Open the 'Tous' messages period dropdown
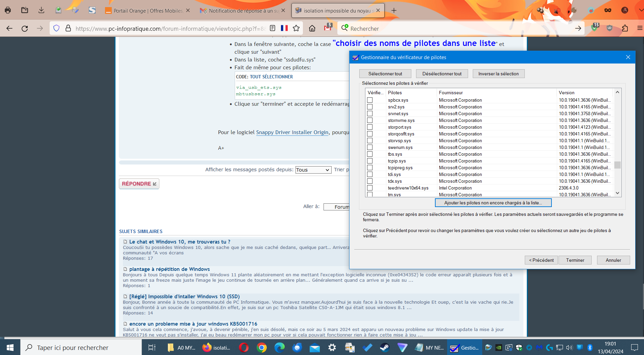 (x=313, y=170)
